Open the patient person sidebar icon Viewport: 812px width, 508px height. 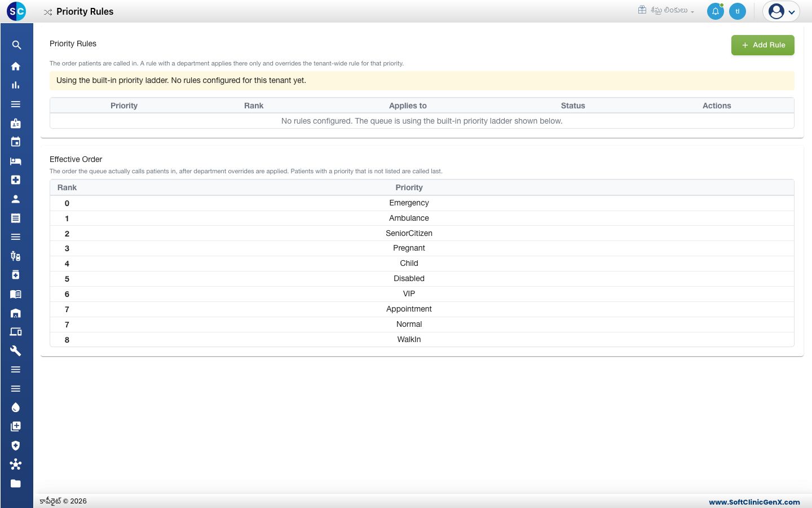tap(16, 199)
